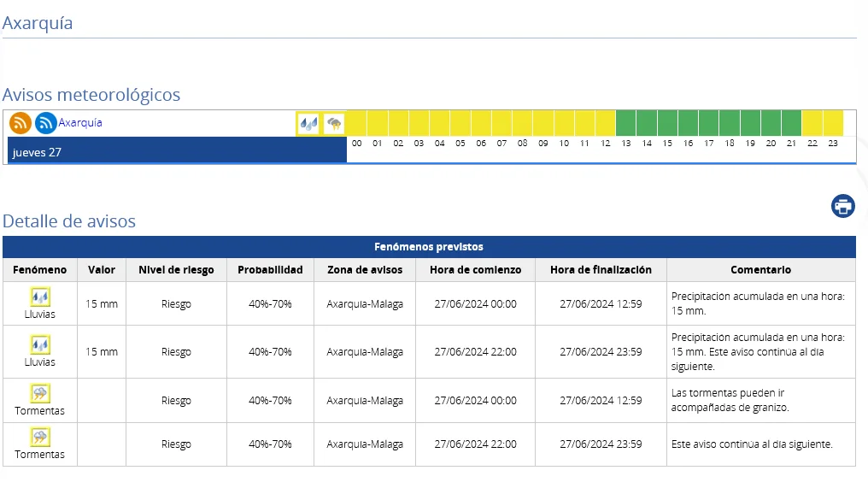Click the hour label 03 under timeline
Image resolution: width=868 pixels, height=488 pixels.
(419, 143)
